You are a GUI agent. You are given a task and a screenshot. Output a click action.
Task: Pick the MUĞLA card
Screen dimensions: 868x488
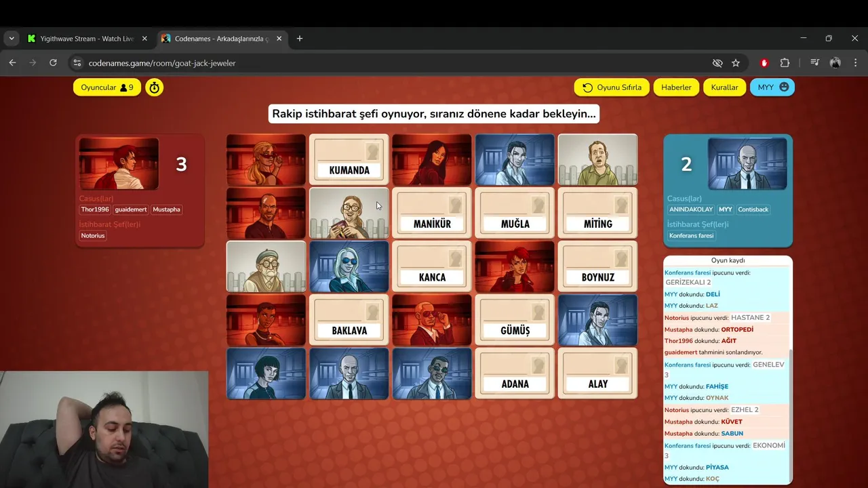coord(515,213)
